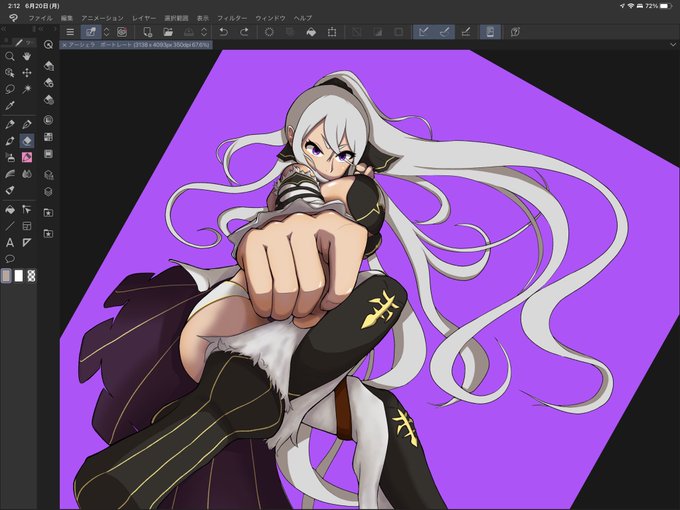Open the 表示 menu
680x510 pixels.
click(x=203, y=18)
